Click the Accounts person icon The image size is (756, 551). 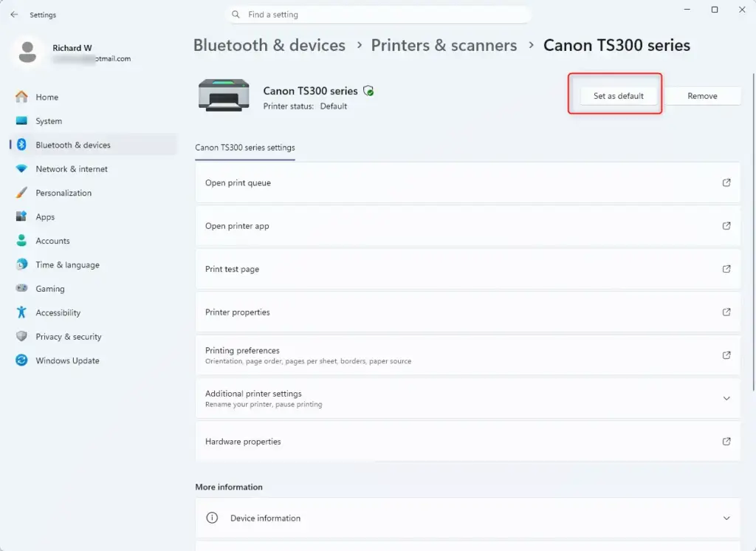pyautogui.click(x=21, y=240)
